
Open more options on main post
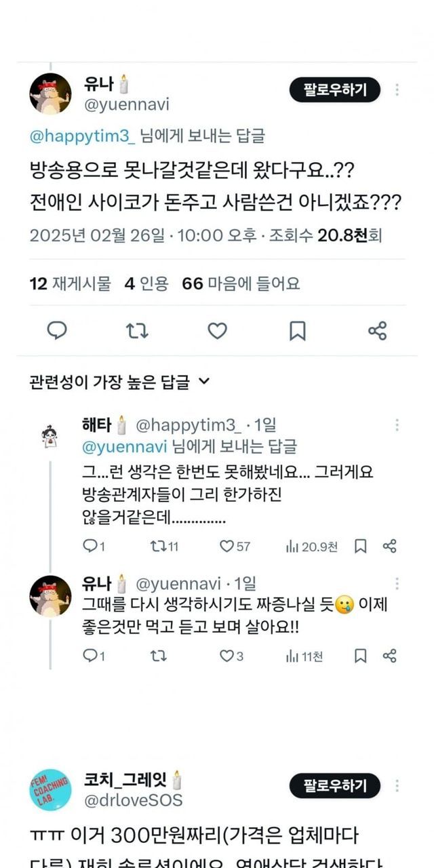click(397, 90)
